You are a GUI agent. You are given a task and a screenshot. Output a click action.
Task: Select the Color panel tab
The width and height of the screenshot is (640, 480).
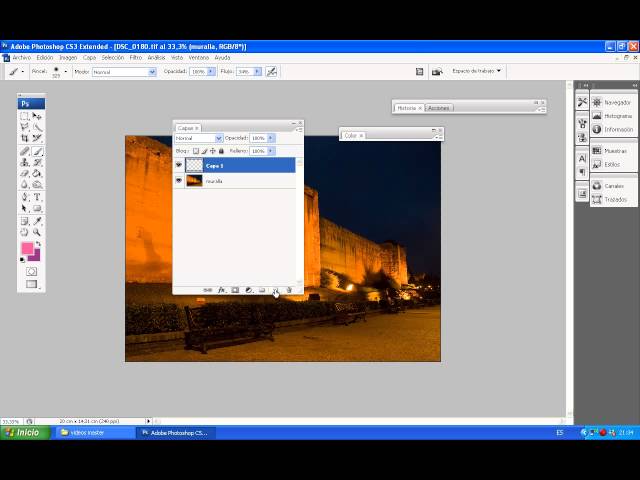pos(351,136)
